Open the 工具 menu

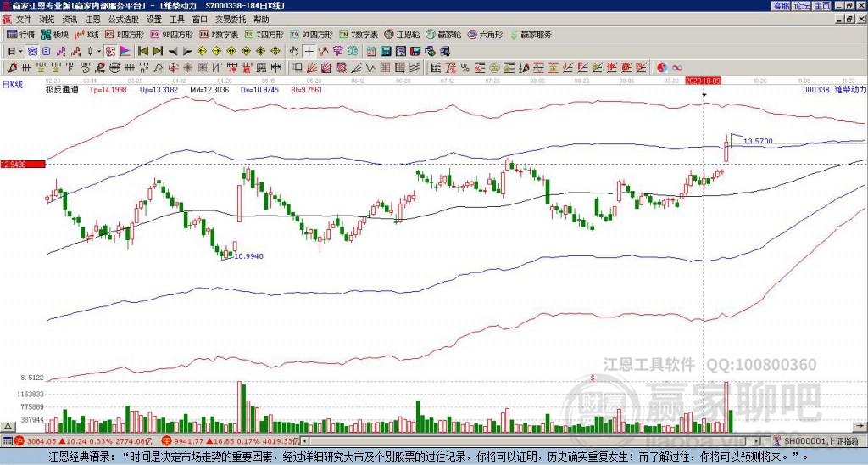[x=176, y=20]
